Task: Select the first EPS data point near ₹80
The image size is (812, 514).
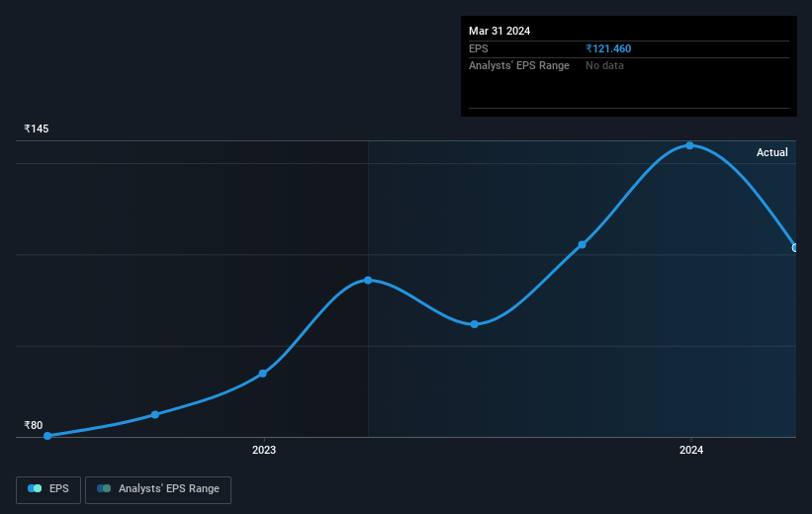Action: (47, 436)
